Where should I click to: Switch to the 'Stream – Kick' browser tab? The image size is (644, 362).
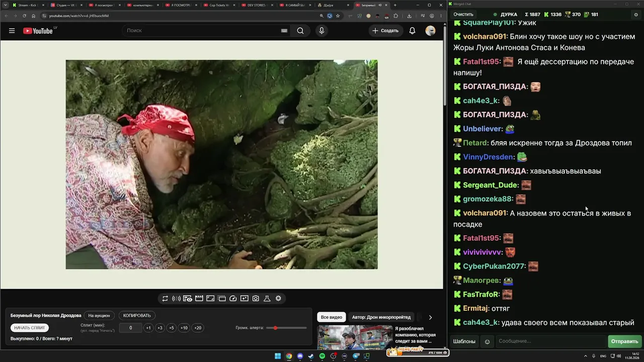coord(28,5)
